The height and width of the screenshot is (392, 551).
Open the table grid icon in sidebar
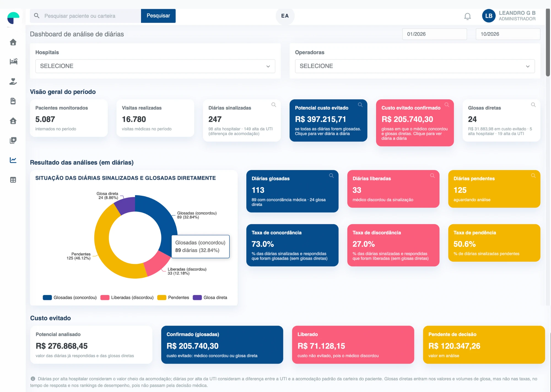pyautogui.click(x=13, y=180)
